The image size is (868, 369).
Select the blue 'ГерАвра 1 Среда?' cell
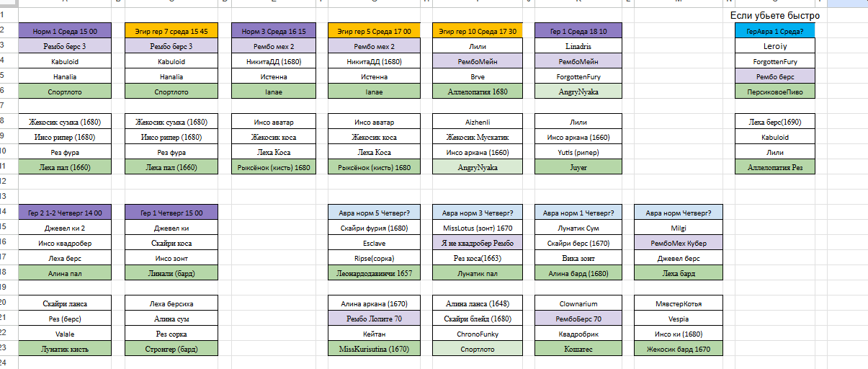click(x=775, y=31)
